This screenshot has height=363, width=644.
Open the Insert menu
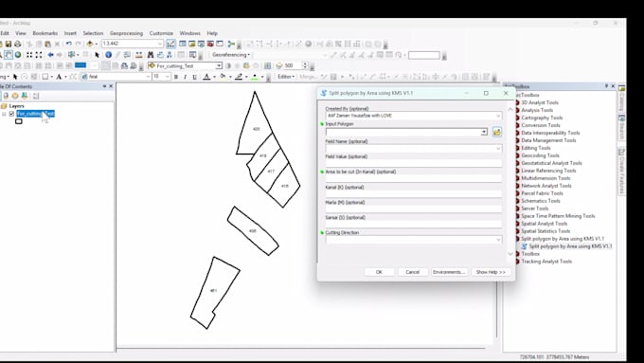[70, 33]
